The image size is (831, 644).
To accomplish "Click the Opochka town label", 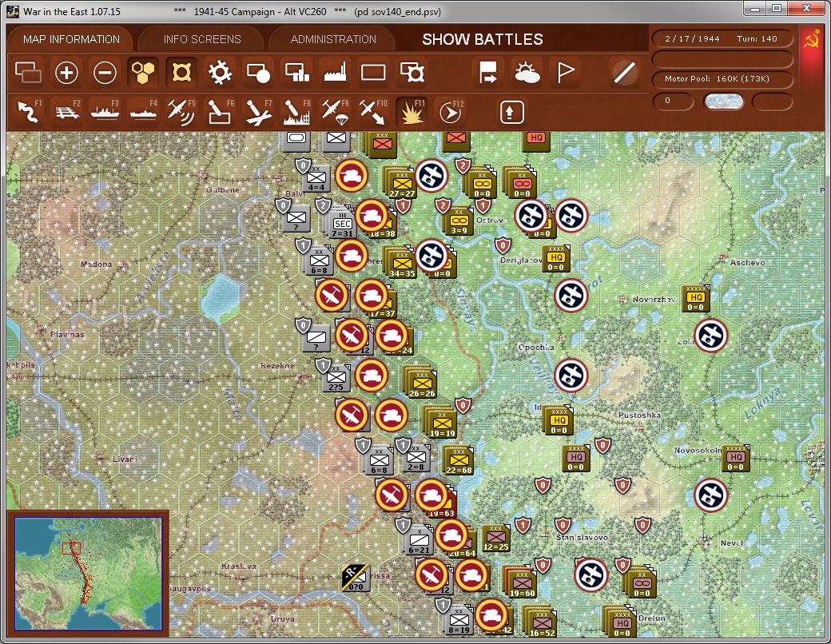I will 536,348.
